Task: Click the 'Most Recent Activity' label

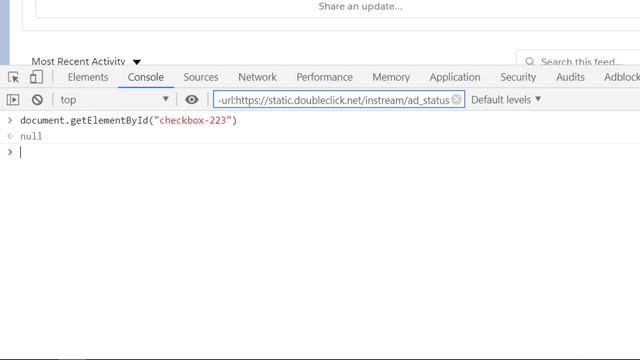Action: pyautogui.click(x=78, y=61)
